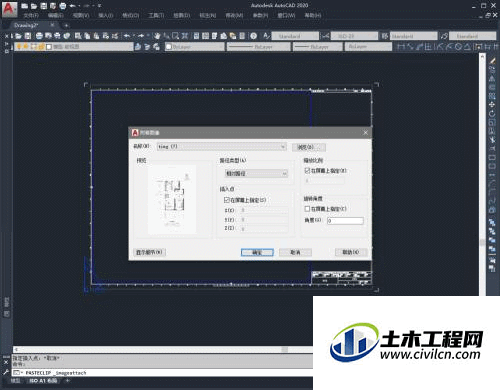500x390 pixels.
Task: Open the 绘图(D) menu
Action: click(x=182, y=15)
